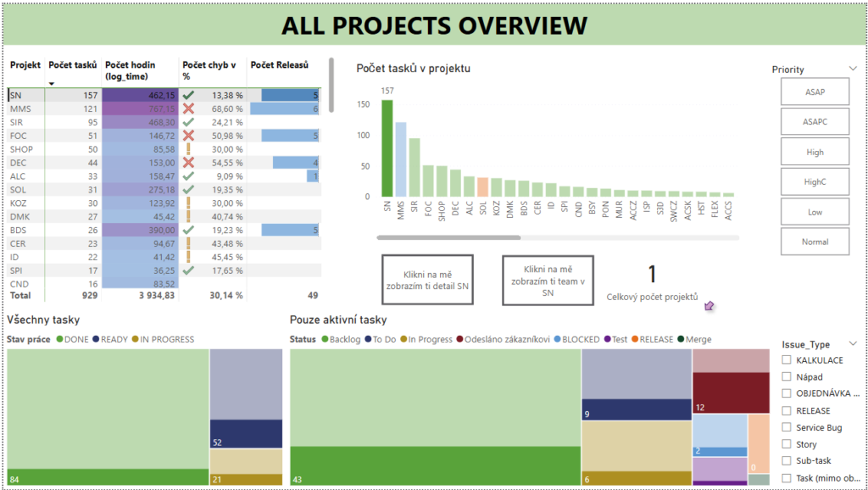Screen dimensions: 868x490
Task: Check the KALKULACE issue type checkbox
Action: click(785, 360)
